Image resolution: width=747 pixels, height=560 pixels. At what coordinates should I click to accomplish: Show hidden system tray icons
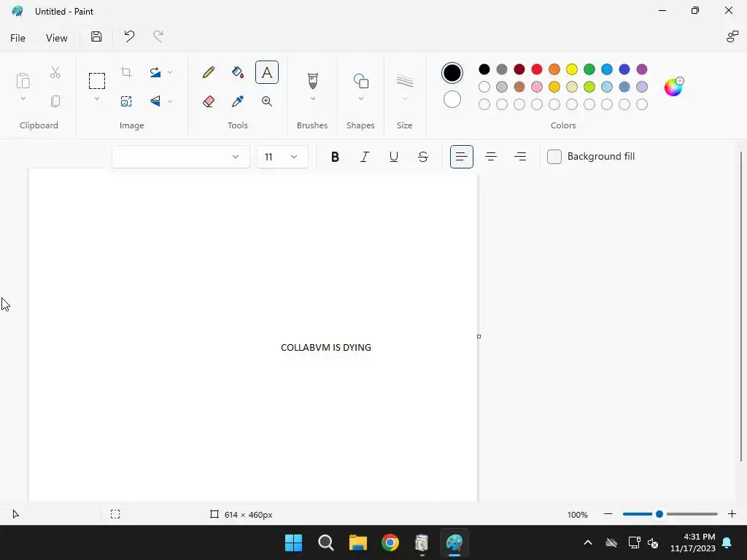tap(588, 542)
